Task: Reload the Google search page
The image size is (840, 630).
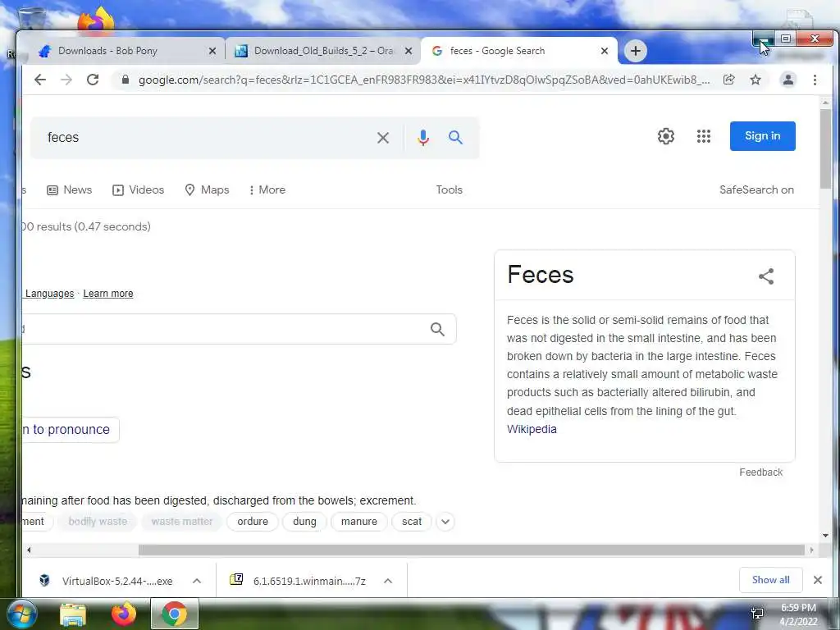Action: point(93,80)
